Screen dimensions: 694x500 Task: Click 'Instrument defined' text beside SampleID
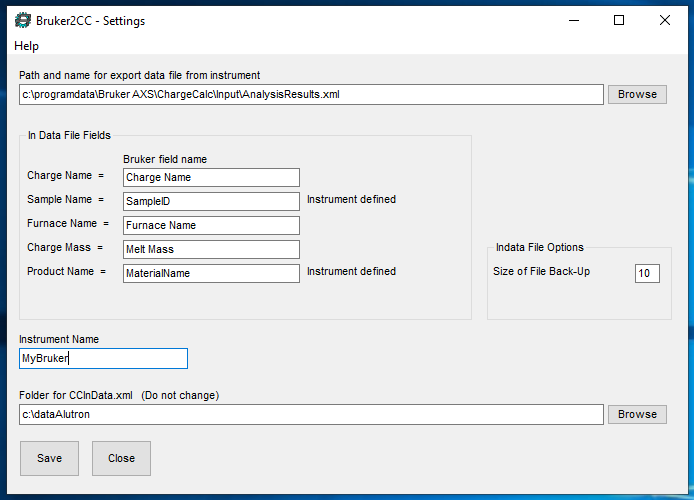point(351,200)
